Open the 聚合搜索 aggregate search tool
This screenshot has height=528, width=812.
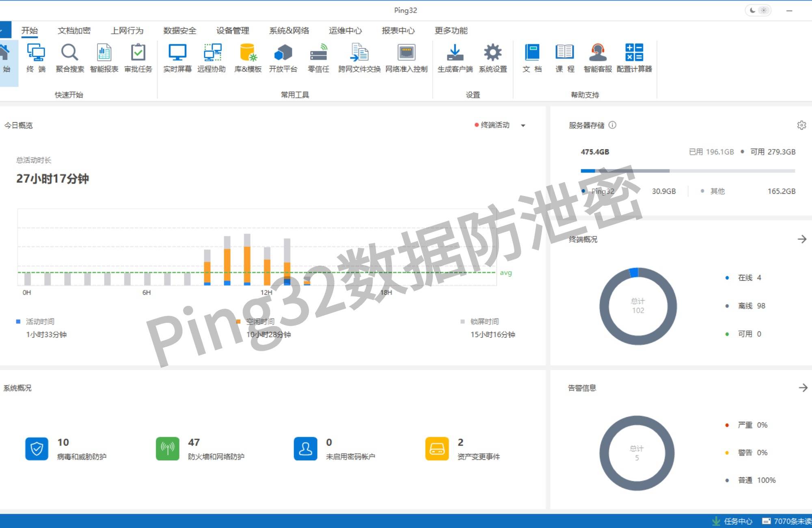(69, 59)
